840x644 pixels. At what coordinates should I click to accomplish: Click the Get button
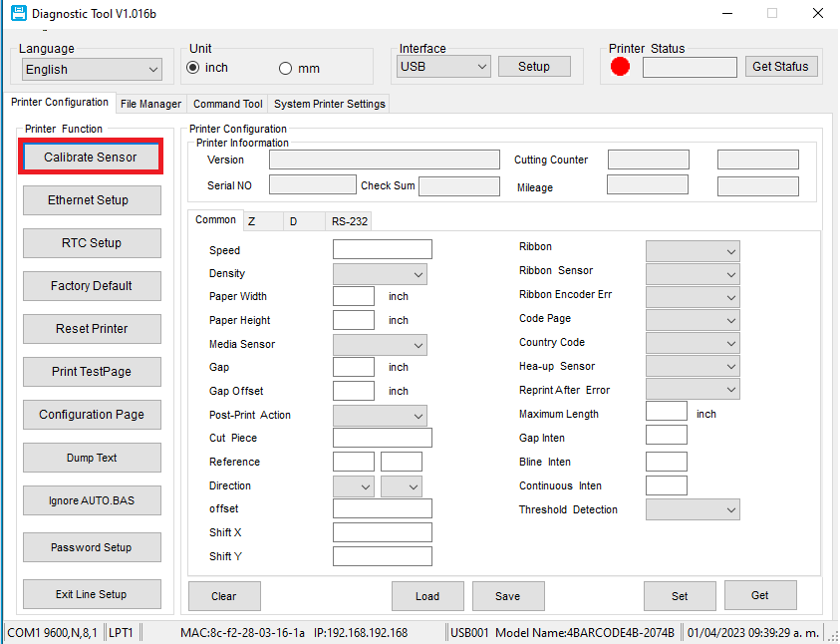coord(760,595)
